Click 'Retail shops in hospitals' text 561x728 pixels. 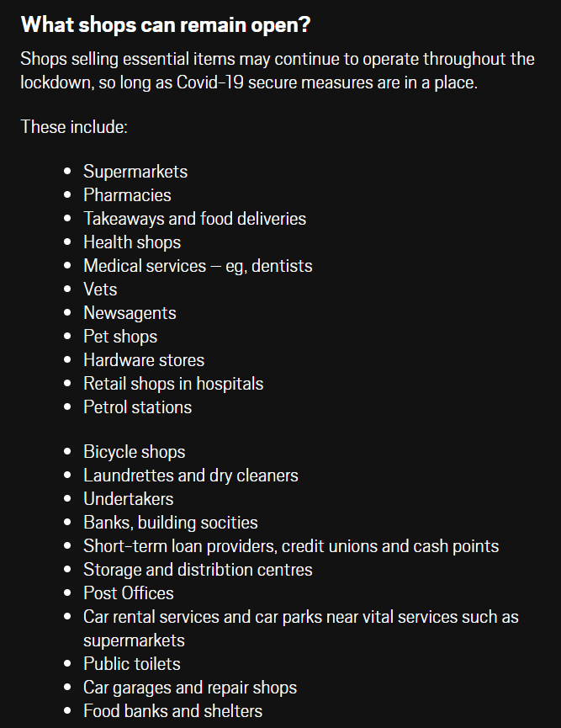pos(173,384)
